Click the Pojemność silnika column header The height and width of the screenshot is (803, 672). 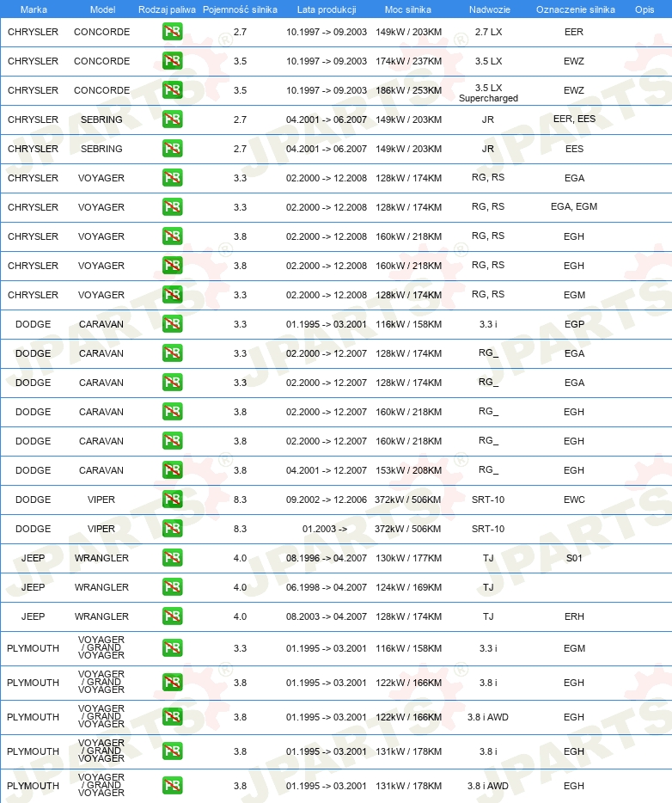tap(240, 9)
